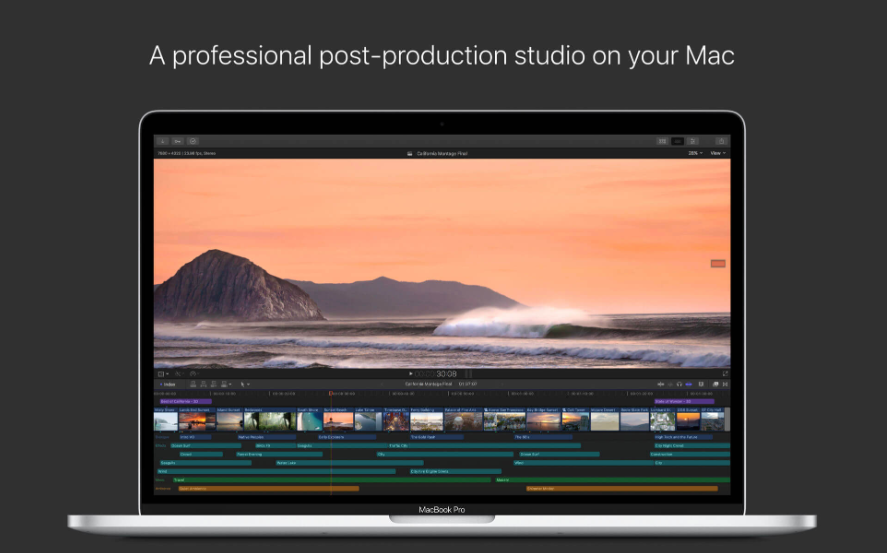Toggle solo headphones icon
The image size is (887, 553).
tap(679, 384)
